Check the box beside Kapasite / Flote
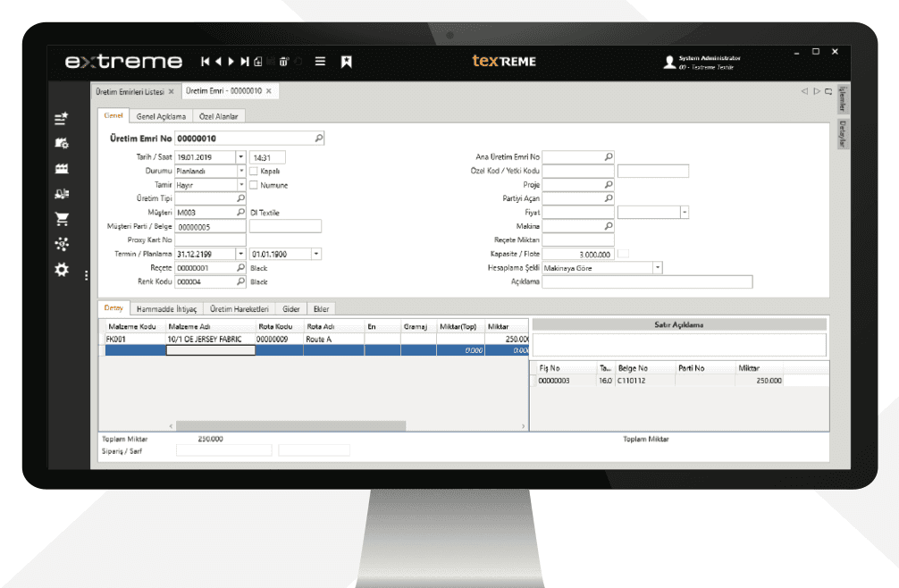899x588 pixels. click(624, 254)
